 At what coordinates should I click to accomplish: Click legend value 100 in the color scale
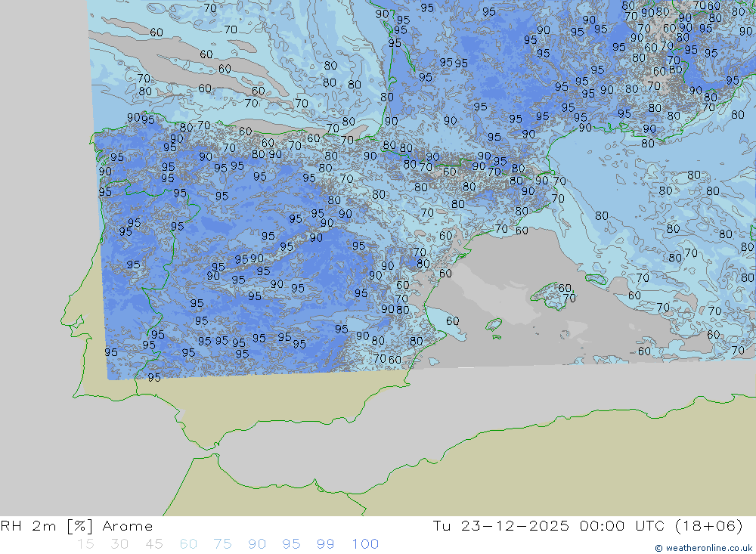365,544
